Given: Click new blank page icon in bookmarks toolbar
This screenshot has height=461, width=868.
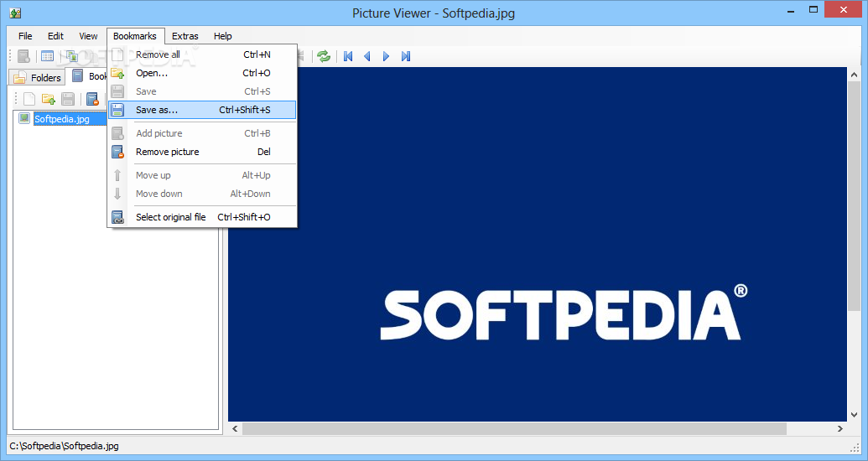Looking at the screenshot, I should click(29, 99).
